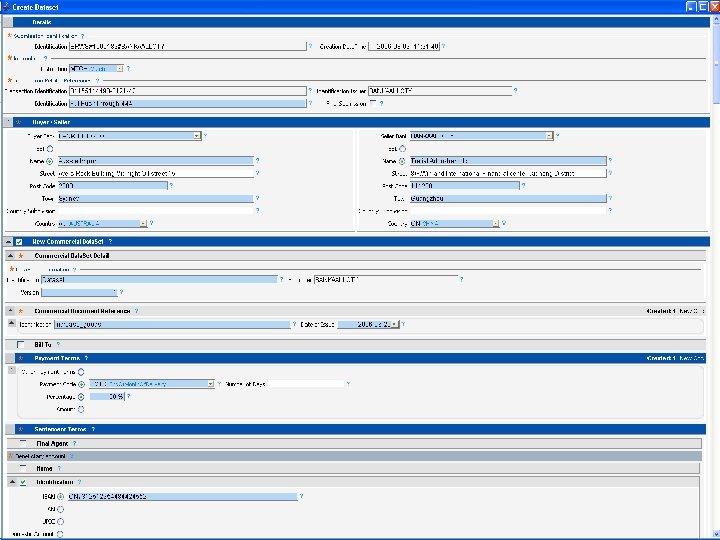Image resolution: width=720 pixels, height=540 pixels.
Task: Click into the Number of Days field
Action: (306, 384)
